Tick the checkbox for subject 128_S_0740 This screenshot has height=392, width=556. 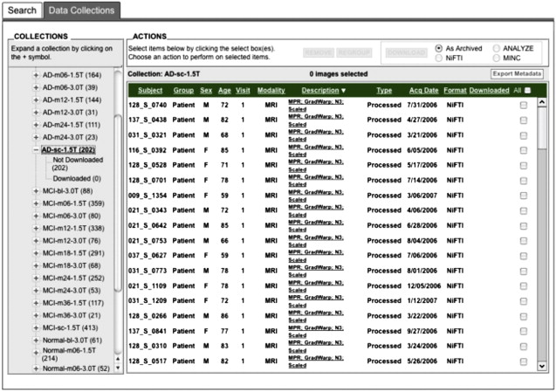click(523, 105)
